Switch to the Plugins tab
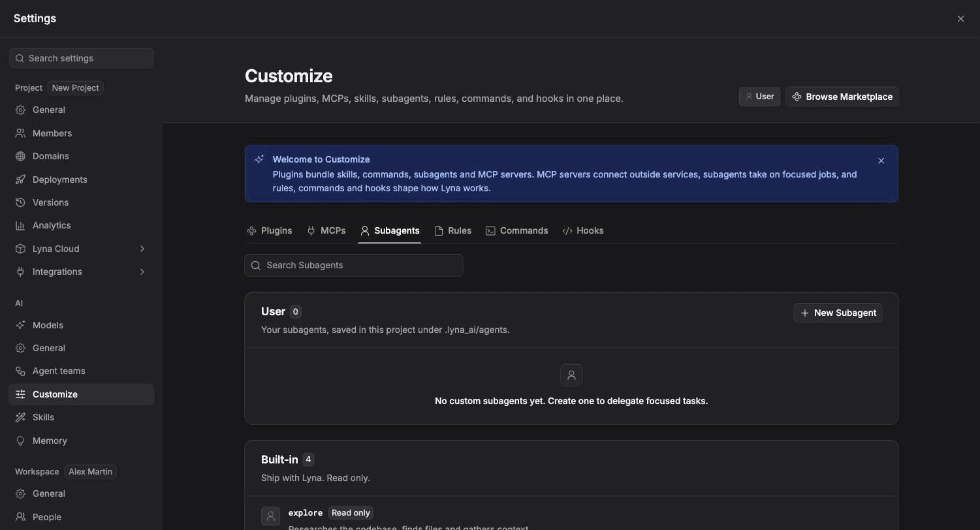 coord(269,230)
